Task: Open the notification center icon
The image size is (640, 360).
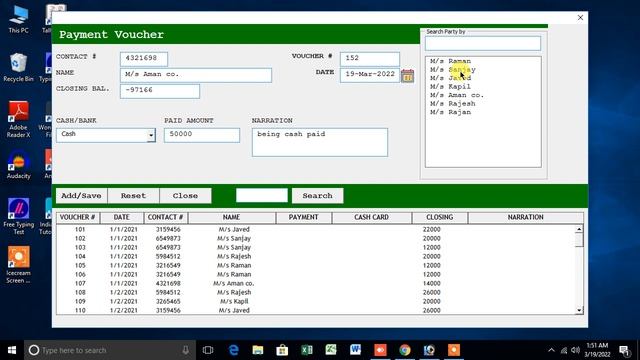Action: click(624, 350)
